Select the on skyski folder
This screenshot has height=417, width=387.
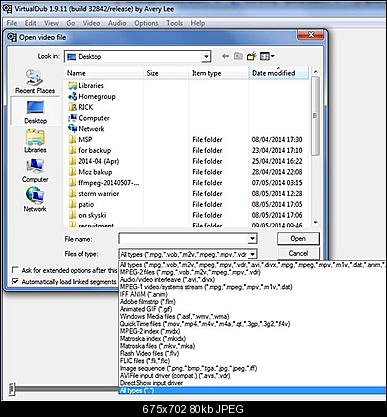tap(87, 215)
